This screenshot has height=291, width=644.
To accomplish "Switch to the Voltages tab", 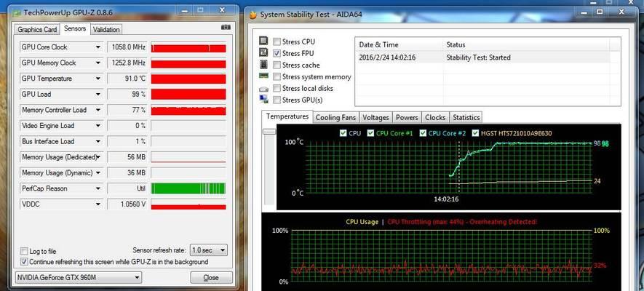I will click(x=375, y=117).
